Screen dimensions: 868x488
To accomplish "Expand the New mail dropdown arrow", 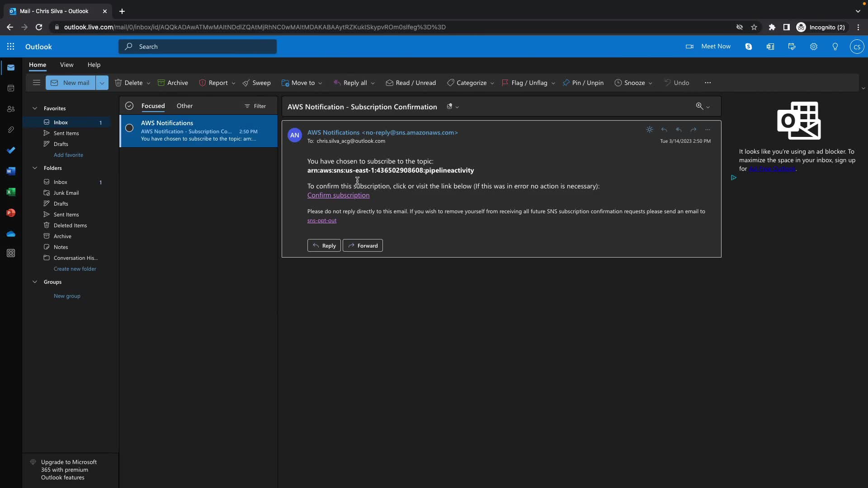I will pos(102,83).
